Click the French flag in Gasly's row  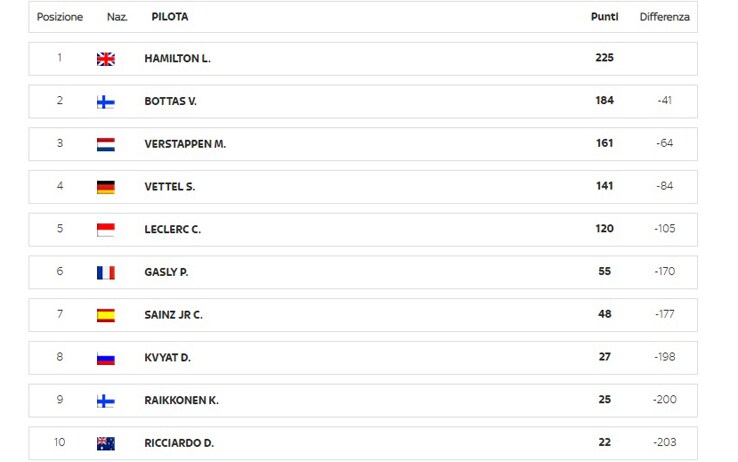[106, 272]
